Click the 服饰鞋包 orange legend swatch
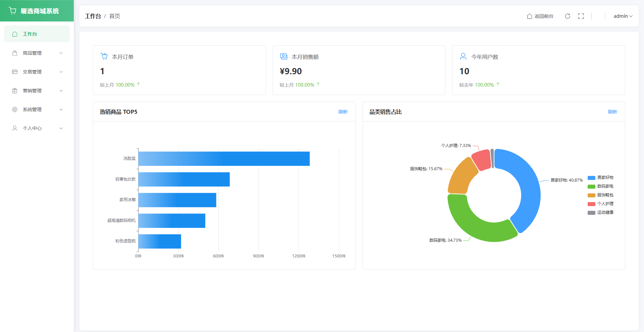 tap(591, 195)
